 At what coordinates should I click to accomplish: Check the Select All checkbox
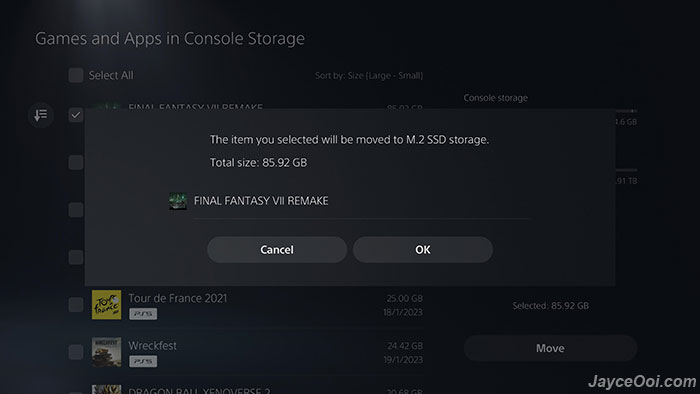click(x=76, y=75)
